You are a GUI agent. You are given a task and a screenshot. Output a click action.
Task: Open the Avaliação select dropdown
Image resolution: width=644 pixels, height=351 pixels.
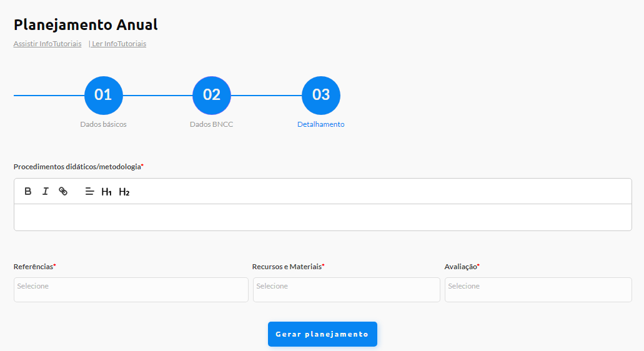[538, 290]
